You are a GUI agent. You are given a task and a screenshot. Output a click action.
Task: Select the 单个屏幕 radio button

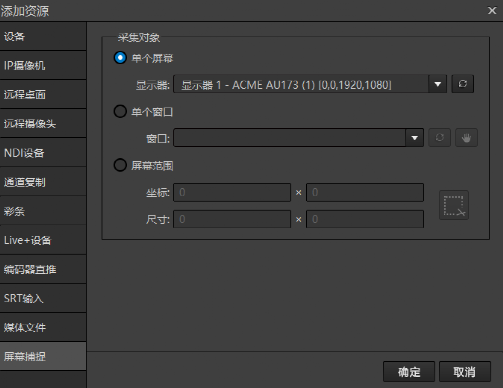[x=120, y=58]
